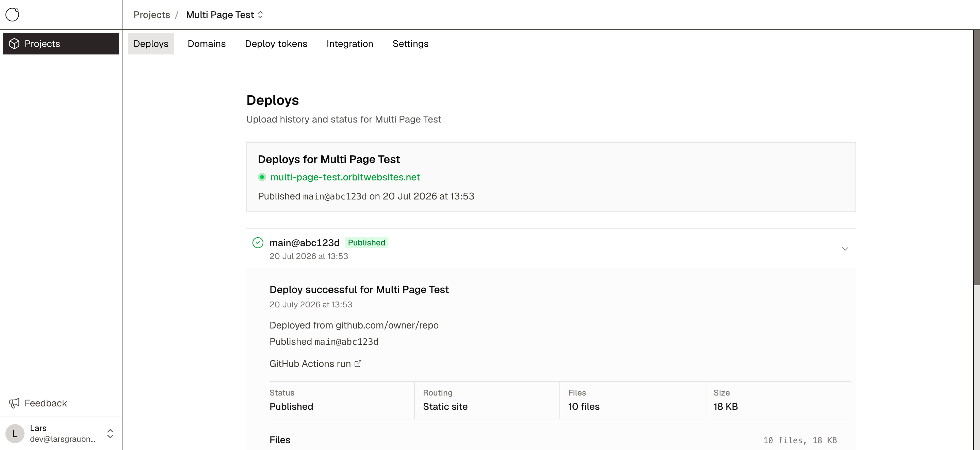Open the GitHub Actions run link
The height and width of the screenshot is (450, 980).
(315, 364)
